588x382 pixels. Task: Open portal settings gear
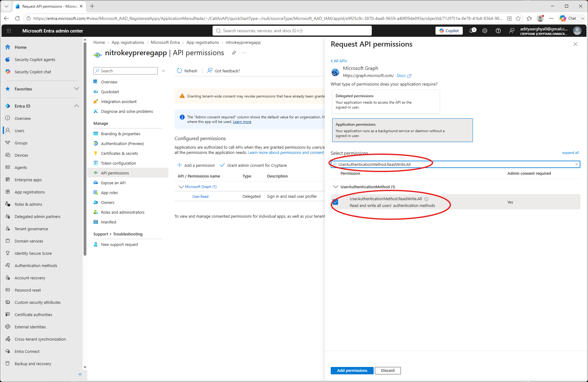pos(485,31)
